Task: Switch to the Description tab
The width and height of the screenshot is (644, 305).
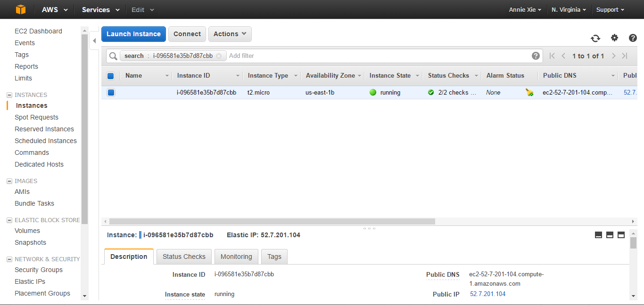Action: tap(129, 257)
